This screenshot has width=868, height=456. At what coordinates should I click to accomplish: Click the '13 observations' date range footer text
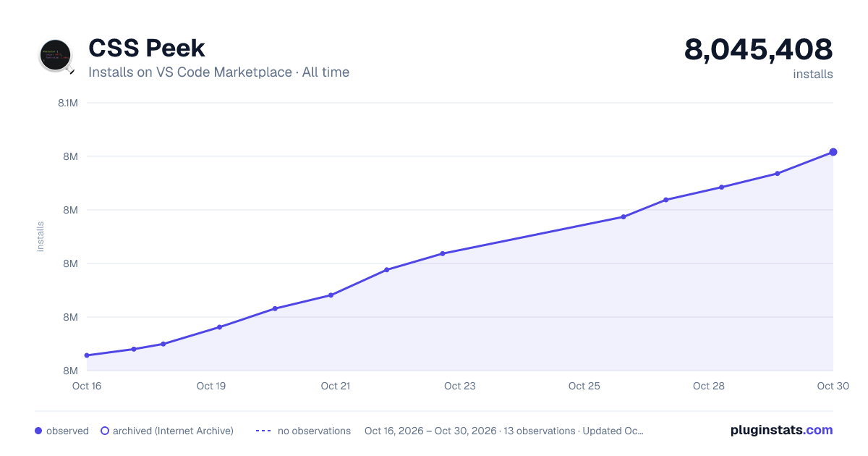[504, 431]
